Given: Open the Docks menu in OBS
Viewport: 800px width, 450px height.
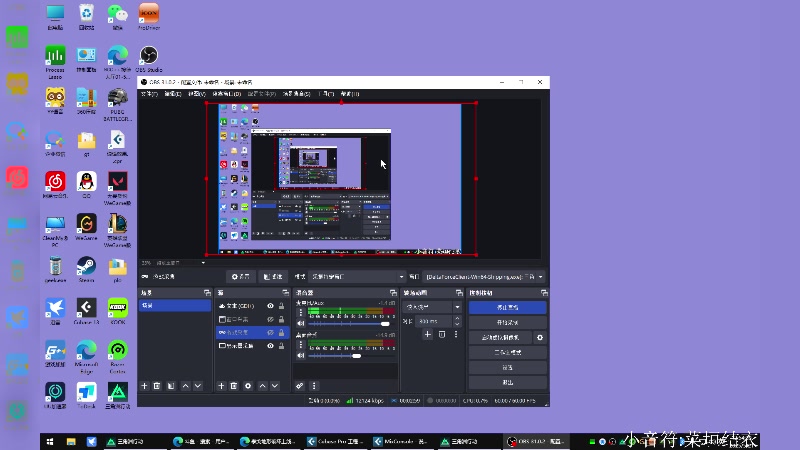Looking at the screenshot, I should pyautogui.click(x=227, y=94).
